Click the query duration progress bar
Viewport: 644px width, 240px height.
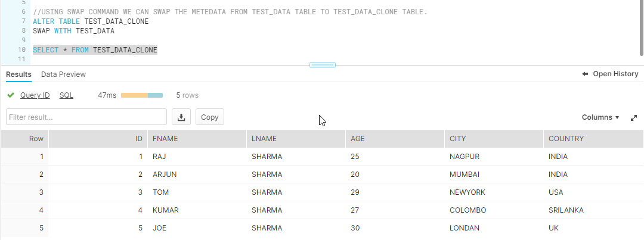[142, 95]
